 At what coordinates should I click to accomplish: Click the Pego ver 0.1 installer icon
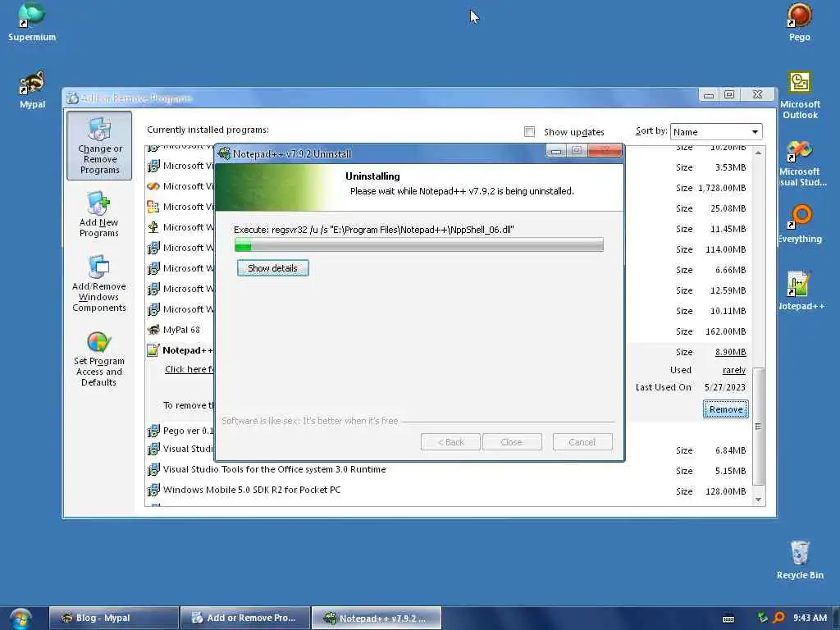153,430
